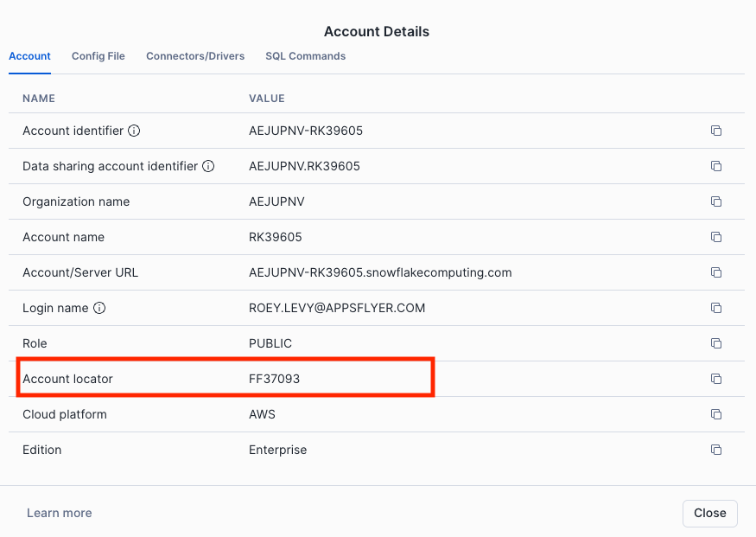756x537 pixels.
Task: Copy the Data sharing account identifier
Action: [x=715, y=166]
